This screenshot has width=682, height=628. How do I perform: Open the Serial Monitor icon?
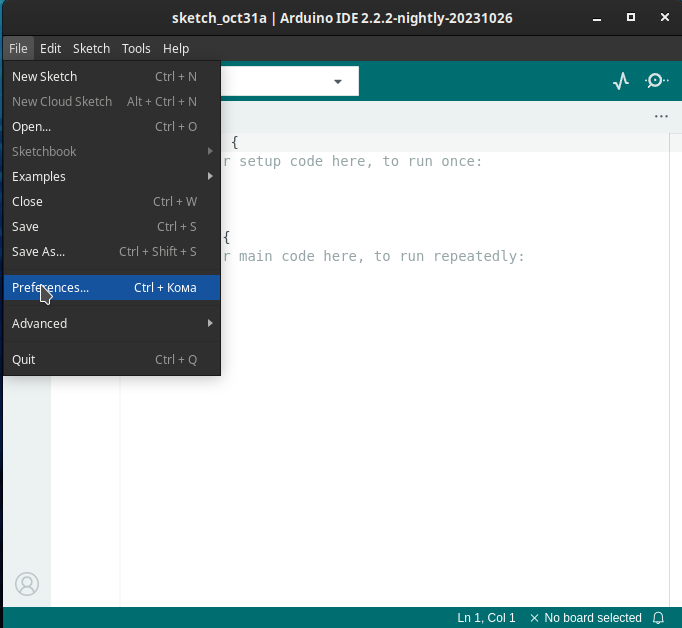656,81
